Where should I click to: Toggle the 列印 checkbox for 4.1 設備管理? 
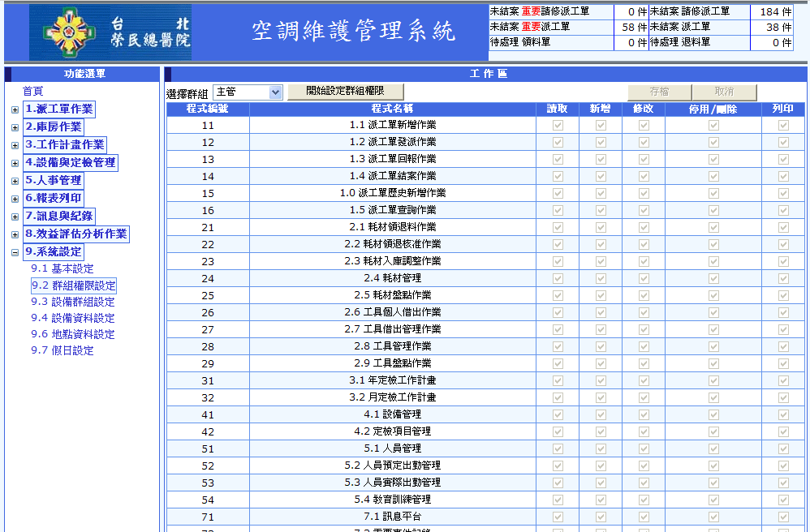[x=782, y=414]
